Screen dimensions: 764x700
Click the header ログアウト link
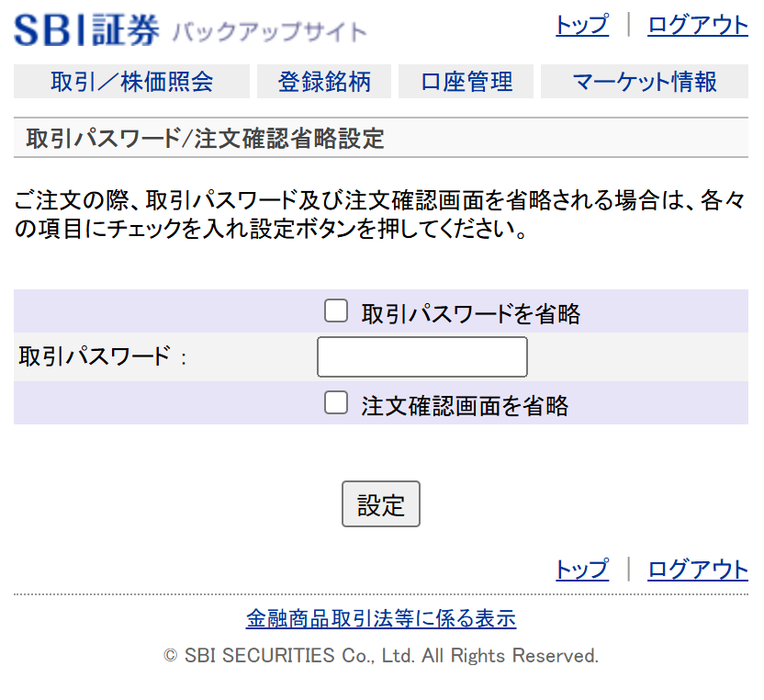click(698, 25)
